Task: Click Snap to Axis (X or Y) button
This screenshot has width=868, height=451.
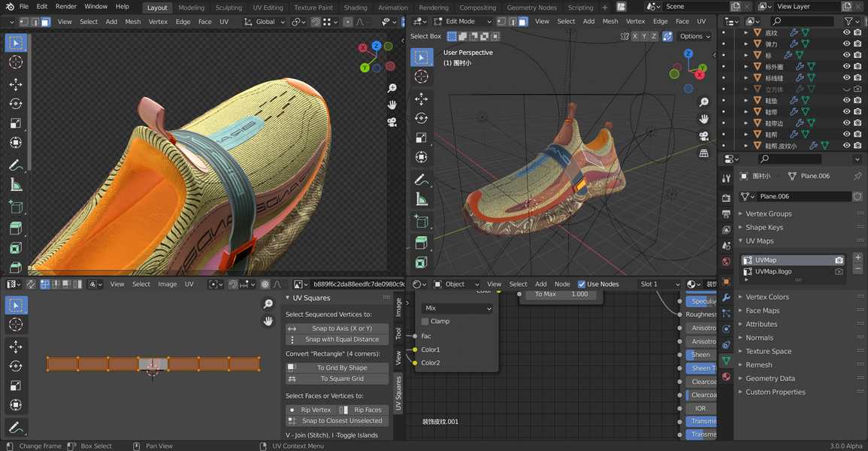Action: [x=342, y=328]
